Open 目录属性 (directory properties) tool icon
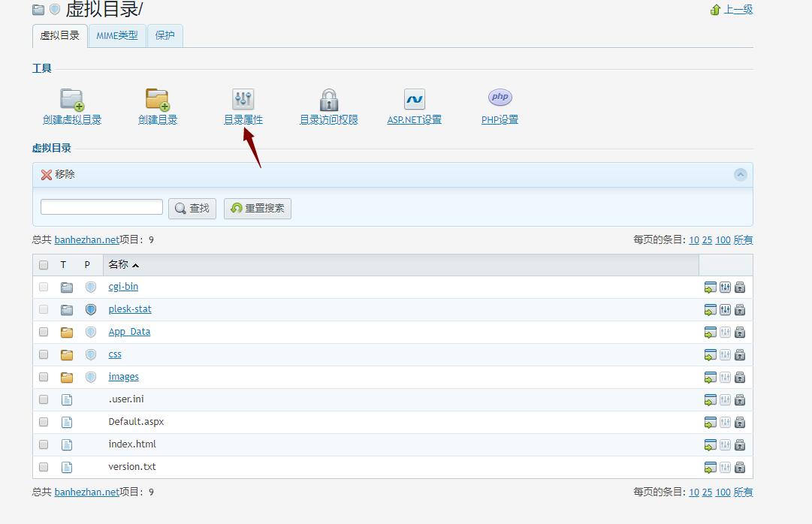This screenshot has width=812, height=524. tap(243, 99)
